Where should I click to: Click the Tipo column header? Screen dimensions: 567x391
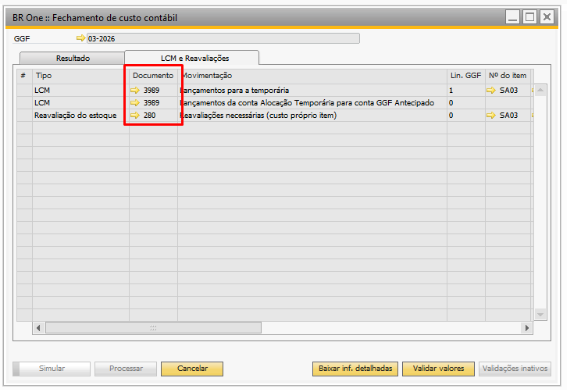(x=81, y=76)
